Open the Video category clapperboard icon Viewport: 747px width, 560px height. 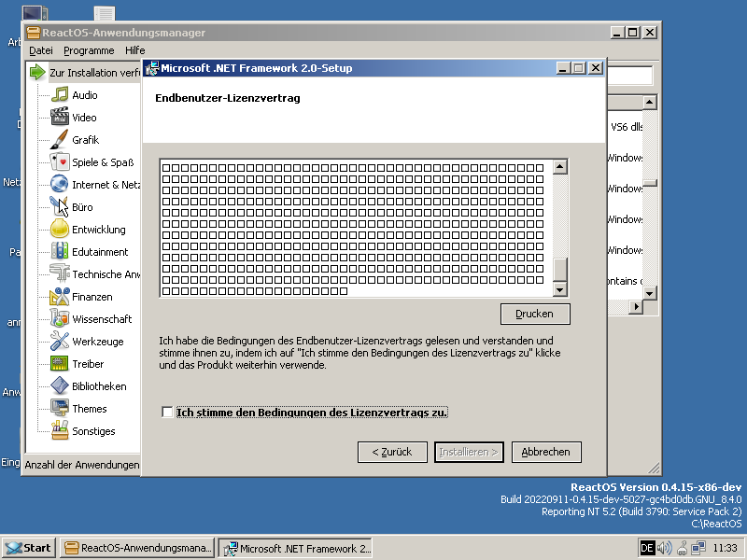click(x=60, y=118)
